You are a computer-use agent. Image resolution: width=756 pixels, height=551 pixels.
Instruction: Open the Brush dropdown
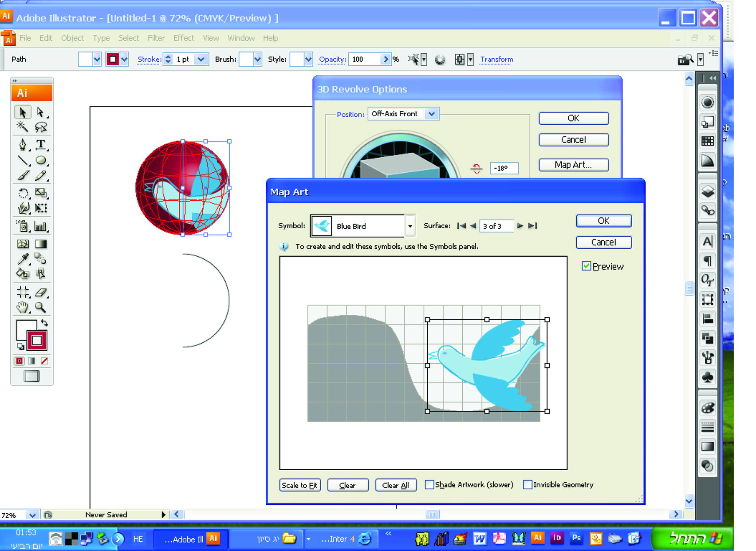[257, 59]
